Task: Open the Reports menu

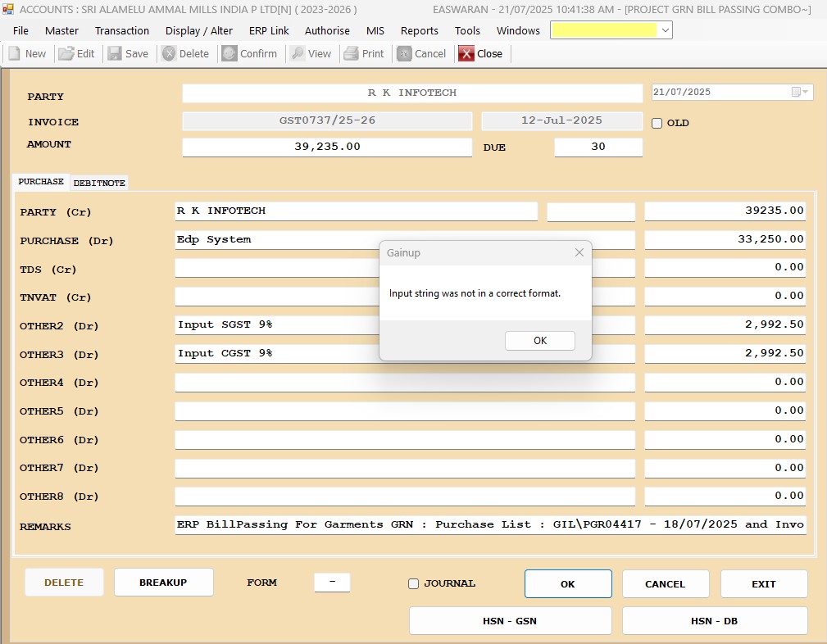Action: [419, 30]
